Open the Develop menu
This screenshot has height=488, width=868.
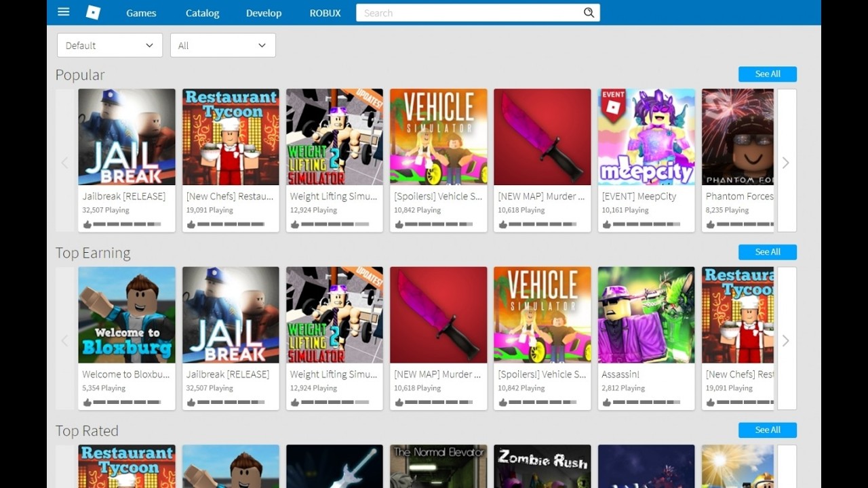(264, 13)
